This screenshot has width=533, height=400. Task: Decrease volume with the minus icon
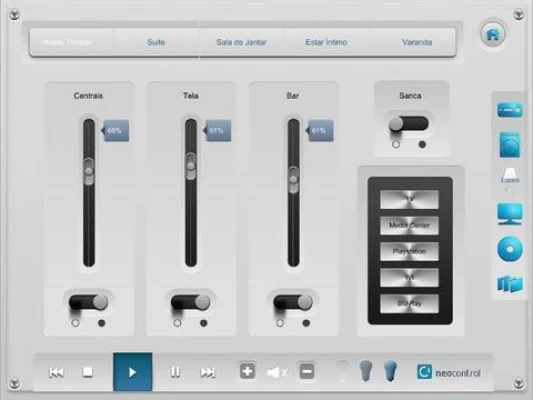(307, 371)
